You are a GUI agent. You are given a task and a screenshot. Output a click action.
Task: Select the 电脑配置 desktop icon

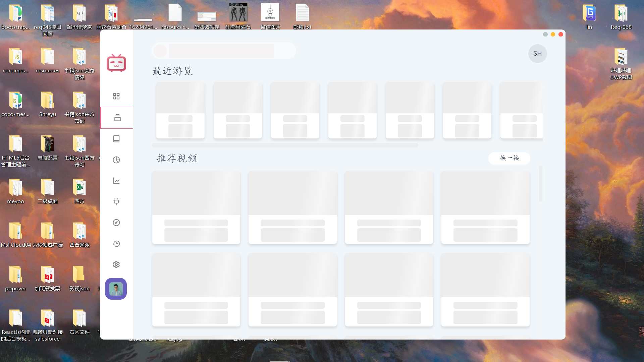click(47, 147)
